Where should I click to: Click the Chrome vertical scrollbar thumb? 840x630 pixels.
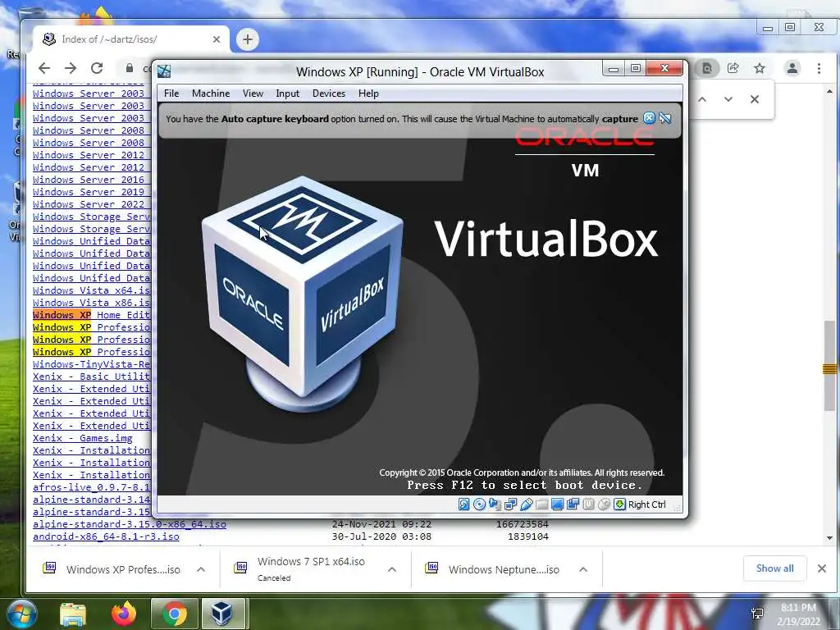[829, 365]
